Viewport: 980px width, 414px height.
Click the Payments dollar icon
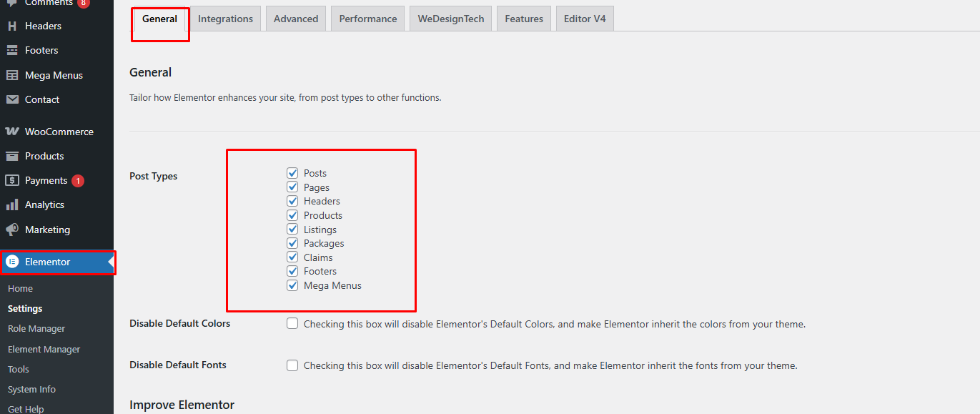pyautogui.click(x=12, y=180)
